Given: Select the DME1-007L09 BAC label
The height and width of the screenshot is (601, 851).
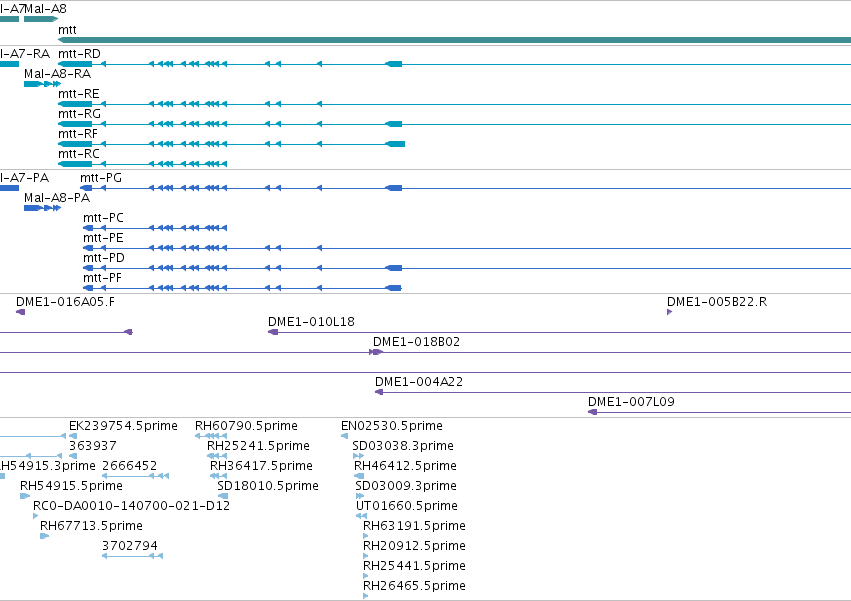Looking at the screenshot, I should point(631,402).
